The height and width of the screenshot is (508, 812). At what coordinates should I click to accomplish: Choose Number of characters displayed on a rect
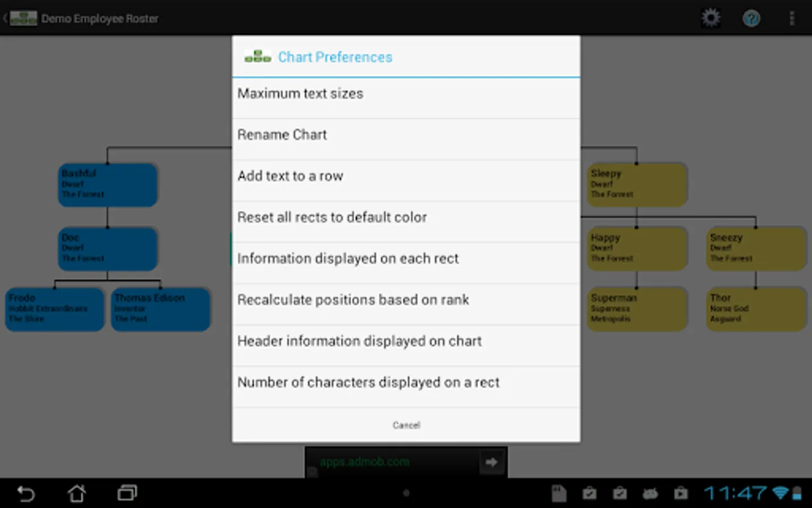coord(406,387)
